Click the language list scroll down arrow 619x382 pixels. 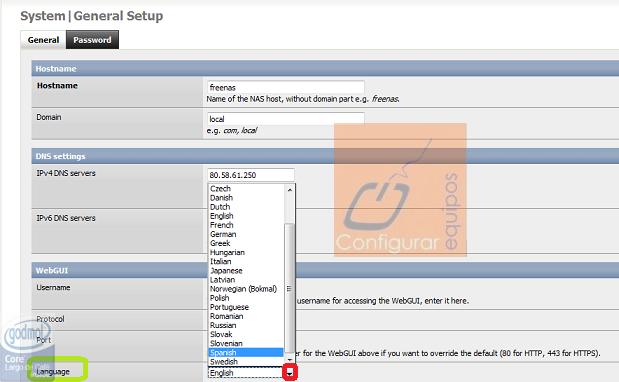coord(289,360)
